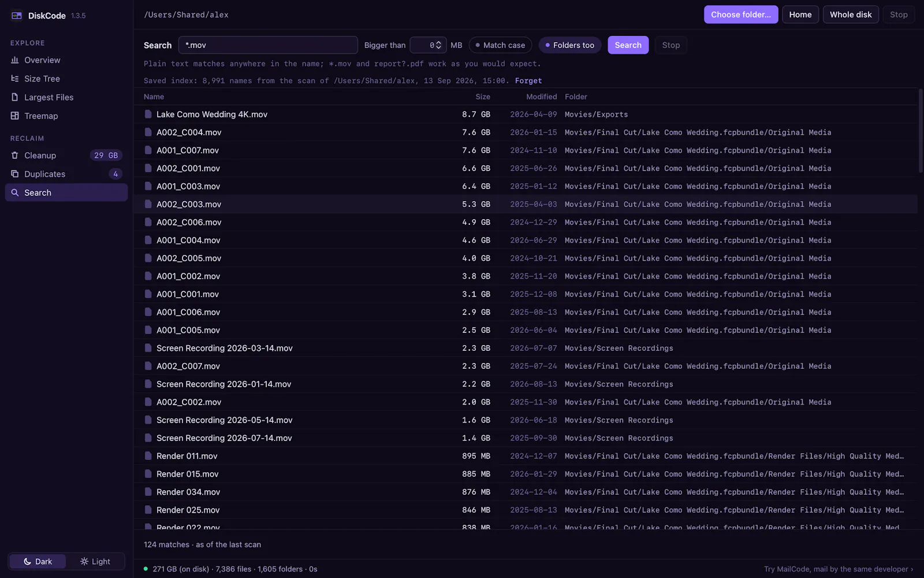Open Overview via its bar chart icon
The width and height of the screenshot is (924, 578).
click(15, 60)
